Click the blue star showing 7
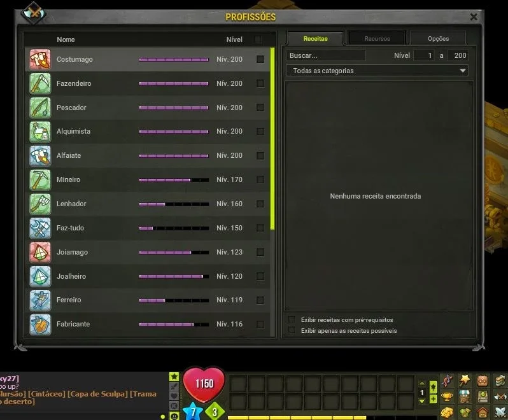The height and width of the screenshot is (420, 508). 193,412
